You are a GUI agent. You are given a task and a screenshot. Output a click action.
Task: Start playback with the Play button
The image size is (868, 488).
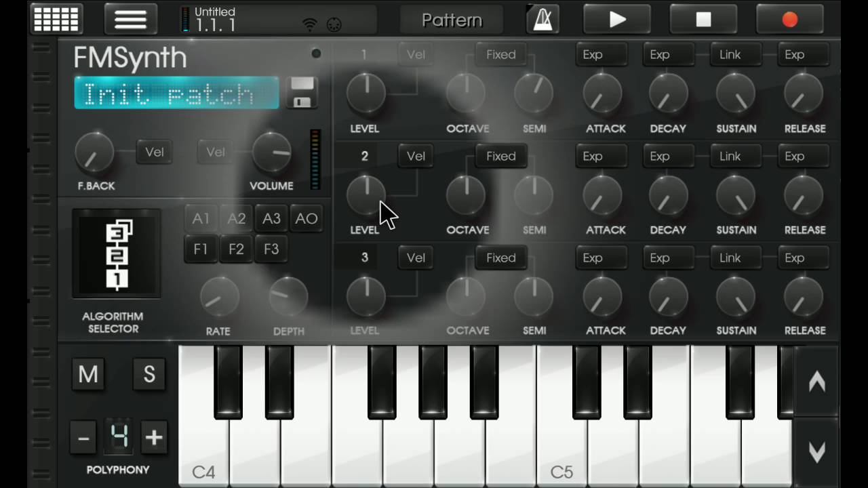tap(617, 20)
